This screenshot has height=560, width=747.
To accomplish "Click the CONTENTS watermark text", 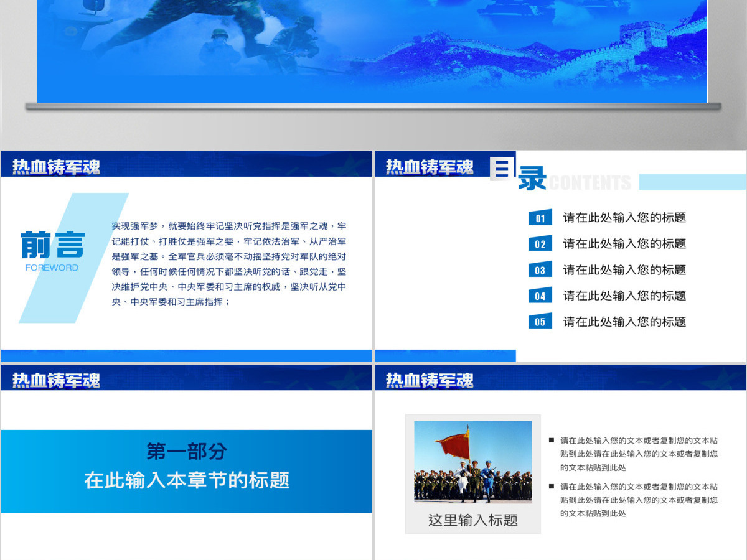I will pos(590,182).
